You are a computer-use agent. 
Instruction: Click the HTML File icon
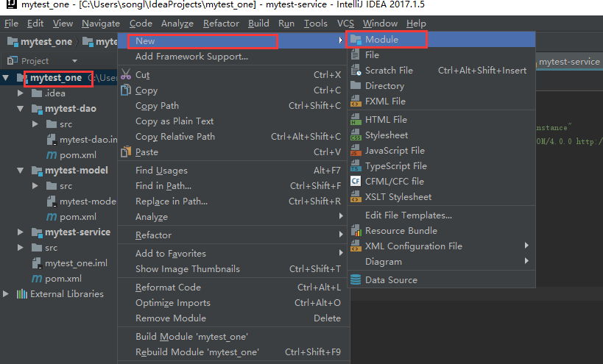pos(356,120)
